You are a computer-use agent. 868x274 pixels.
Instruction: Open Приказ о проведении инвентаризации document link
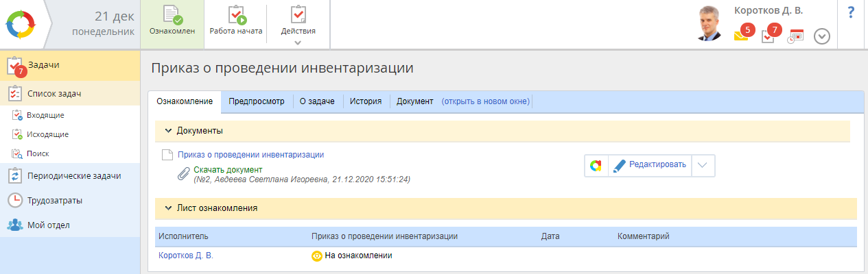point(250,155)
